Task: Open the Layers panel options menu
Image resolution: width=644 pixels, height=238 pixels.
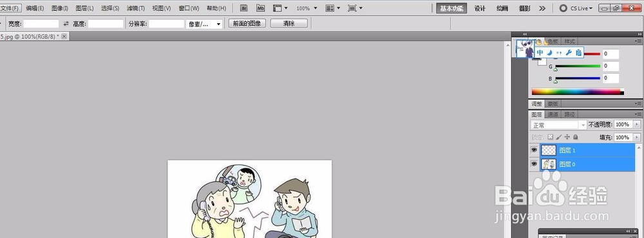Action: tap(638, 114)
